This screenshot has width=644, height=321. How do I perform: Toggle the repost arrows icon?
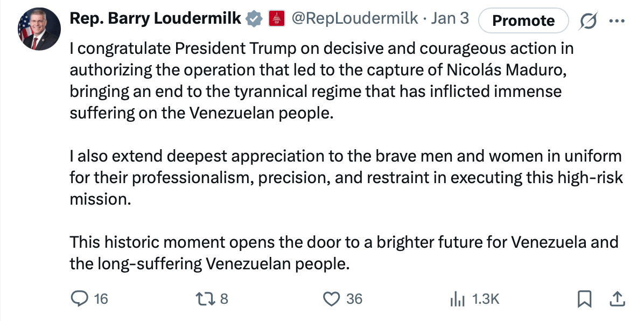click(x=206, y=298)
